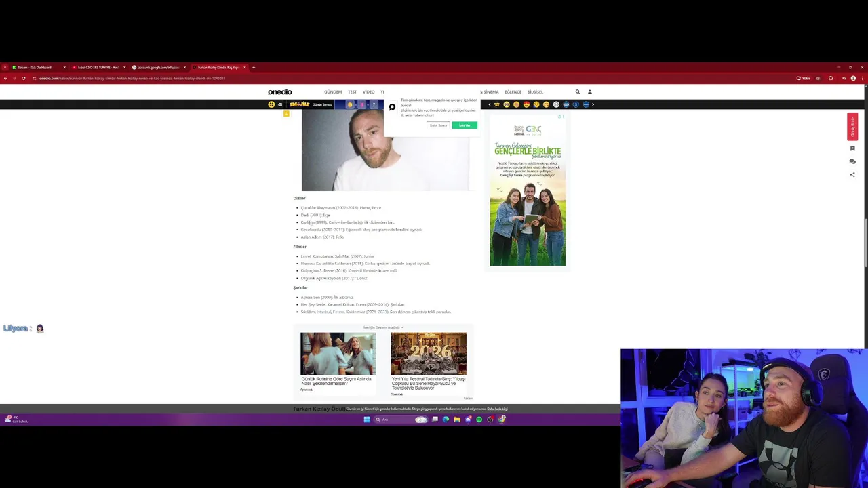Open Windows Start menu
Screen dimensions: 868x488
(367, 420)
